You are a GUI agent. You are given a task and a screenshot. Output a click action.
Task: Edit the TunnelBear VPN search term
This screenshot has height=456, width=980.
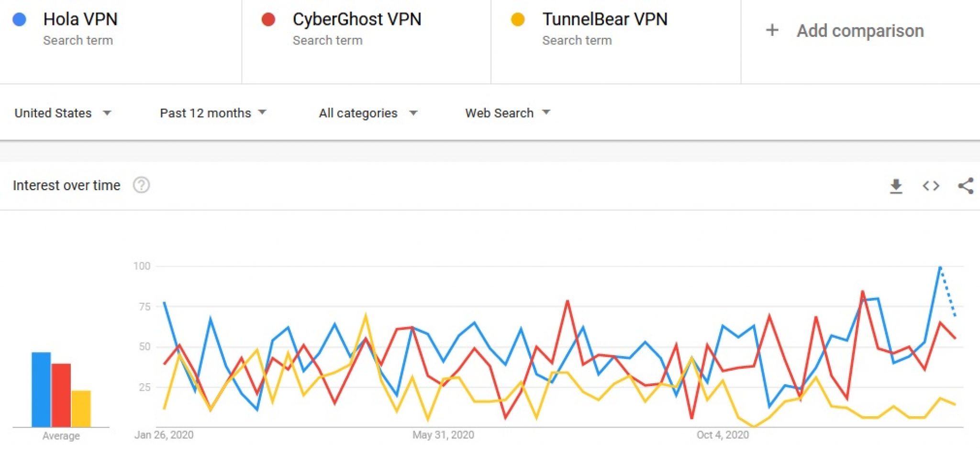tap(605, 19)
